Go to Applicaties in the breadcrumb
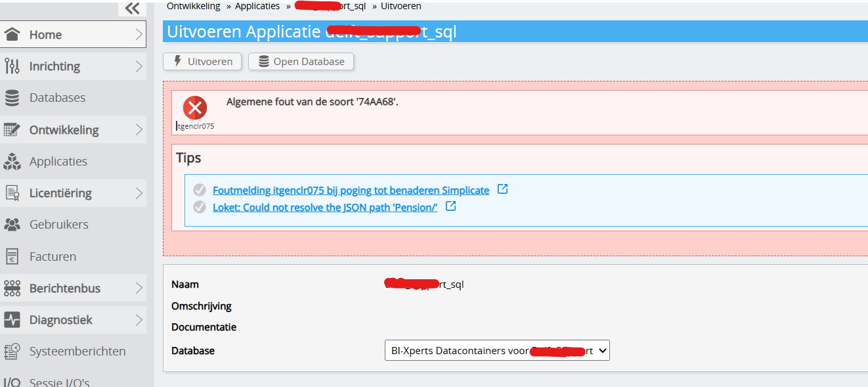Screen dimensions: 868x387 click(257, 6)
